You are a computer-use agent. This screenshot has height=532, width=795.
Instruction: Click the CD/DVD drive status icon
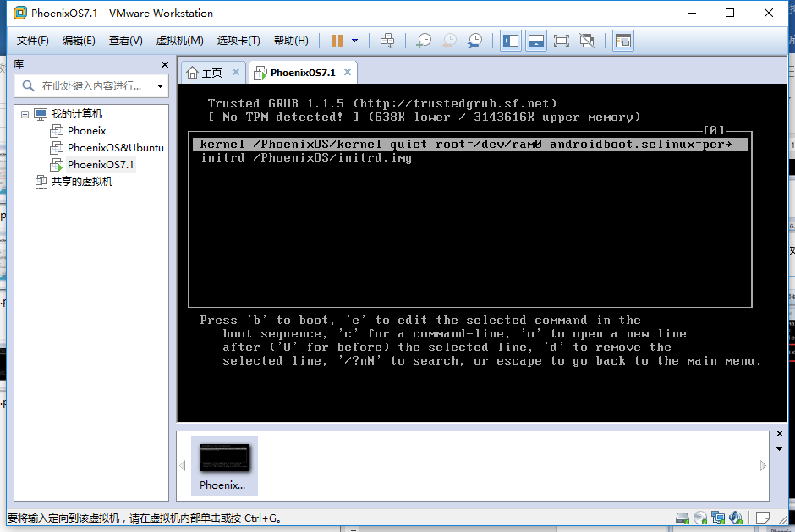pos(700,518)
